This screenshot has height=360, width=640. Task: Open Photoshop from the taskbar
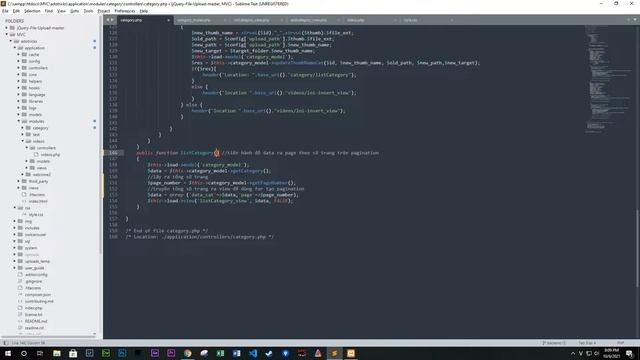tap(122, 353)
